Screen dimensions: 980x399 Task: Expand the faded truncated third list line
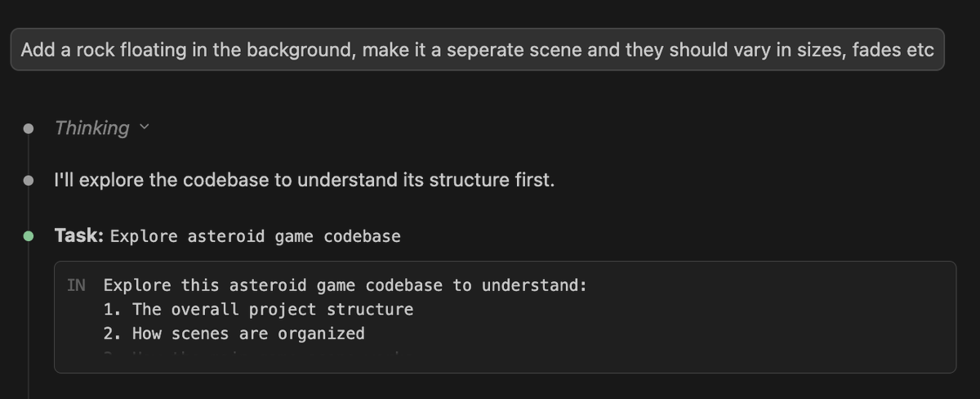tap(252, 355)
